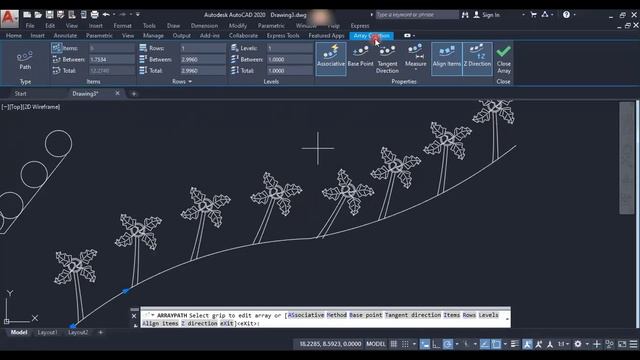
Task: Click the Open file icon
Action: point(38,15)
